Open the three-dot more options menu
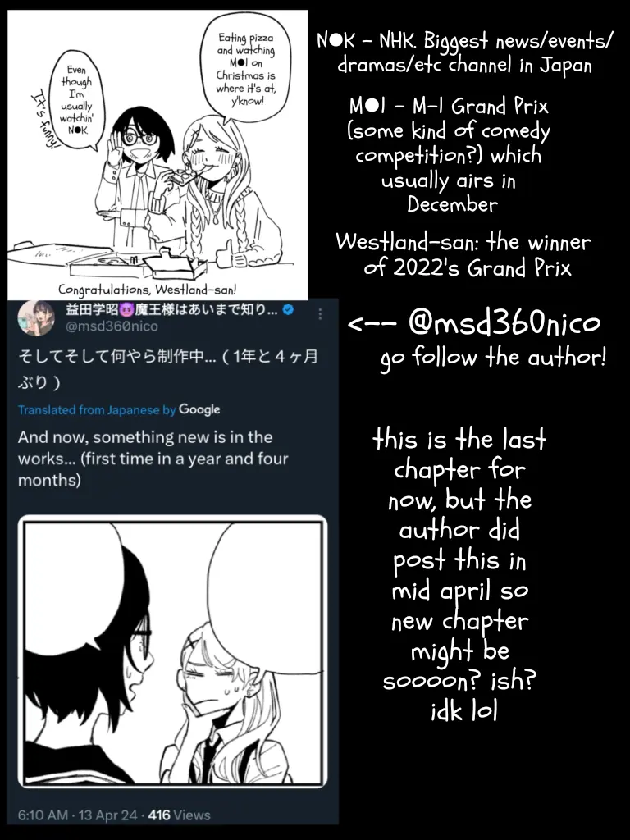Viewport: 630px width, 840px height. [320, 314]
